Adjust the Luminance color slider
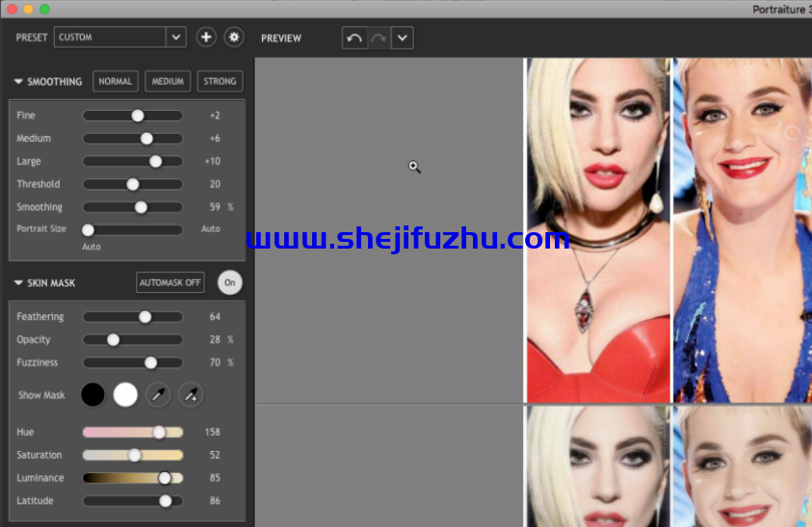 click(133, 478)
